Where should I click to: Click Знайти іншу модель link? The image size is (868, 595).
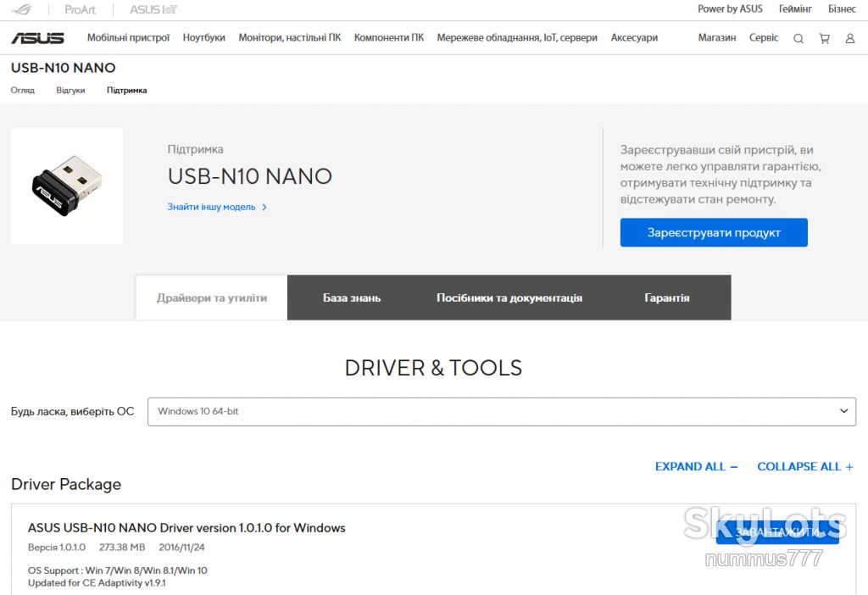click(211, 207)
